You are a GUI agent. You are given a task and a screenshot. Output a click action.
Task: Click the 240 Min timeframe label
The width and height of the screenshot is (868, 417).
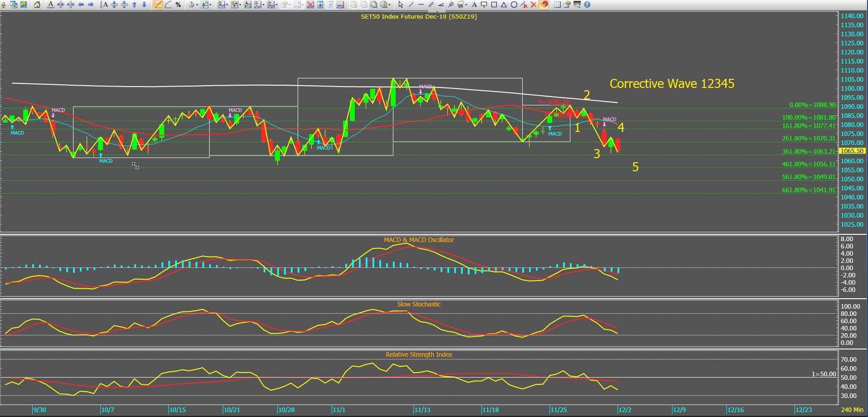(852, 410)
